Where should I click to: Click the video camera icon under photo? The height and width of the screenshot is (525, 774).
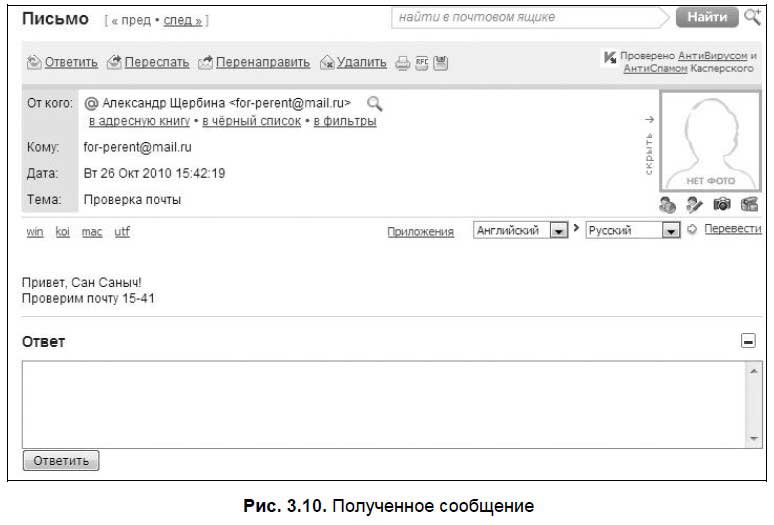tap(749, 204)
